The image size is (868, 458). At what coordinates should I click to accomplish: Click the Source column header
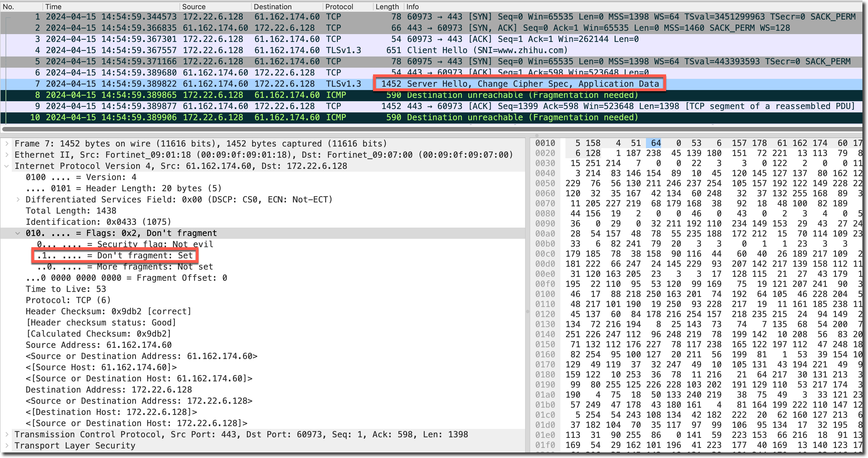(x=216, y=7)
